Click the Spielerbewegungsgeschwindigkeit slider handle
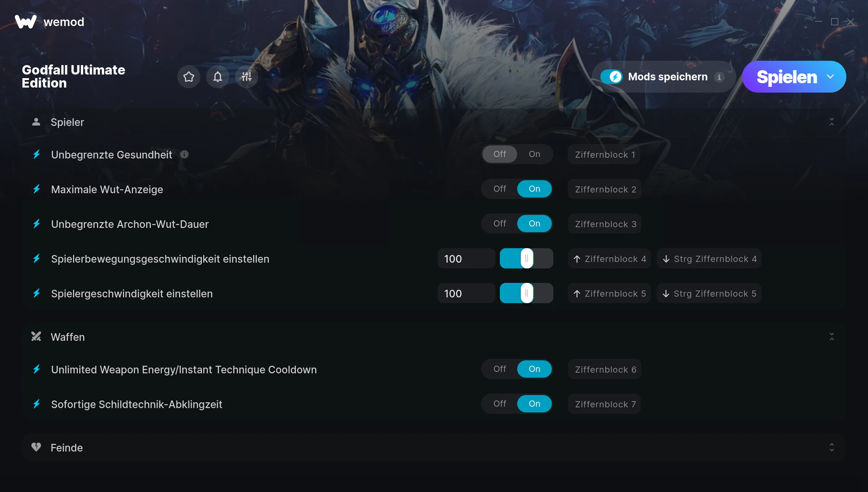 [527, 259]
